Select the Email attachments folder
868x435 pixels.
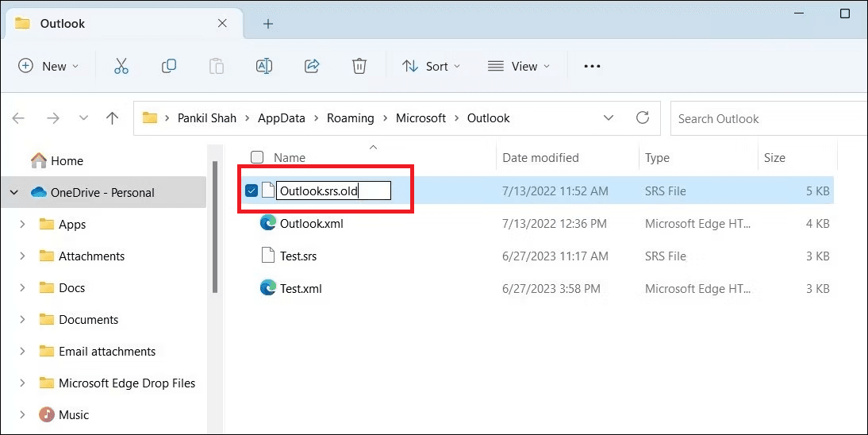(x=107, y=352)
